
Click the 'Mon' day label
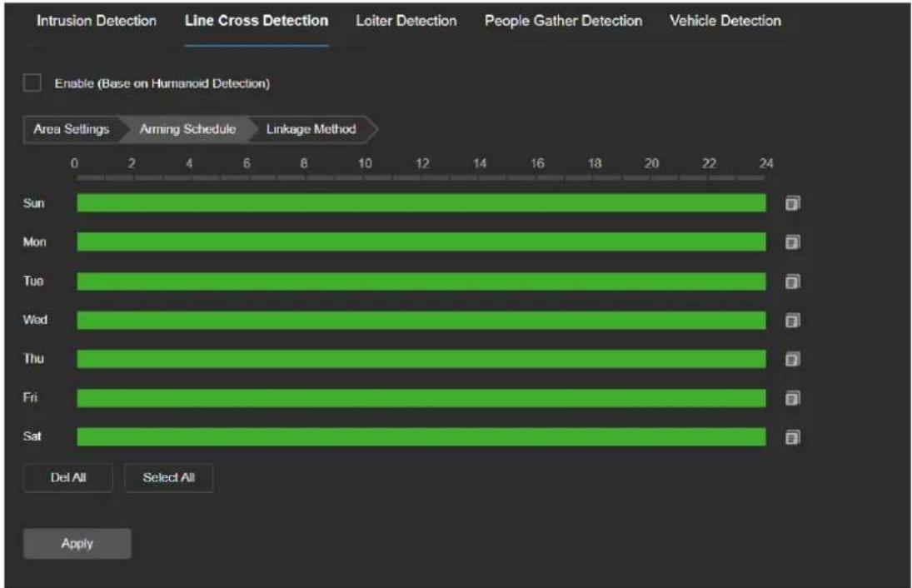coord(34,242)
